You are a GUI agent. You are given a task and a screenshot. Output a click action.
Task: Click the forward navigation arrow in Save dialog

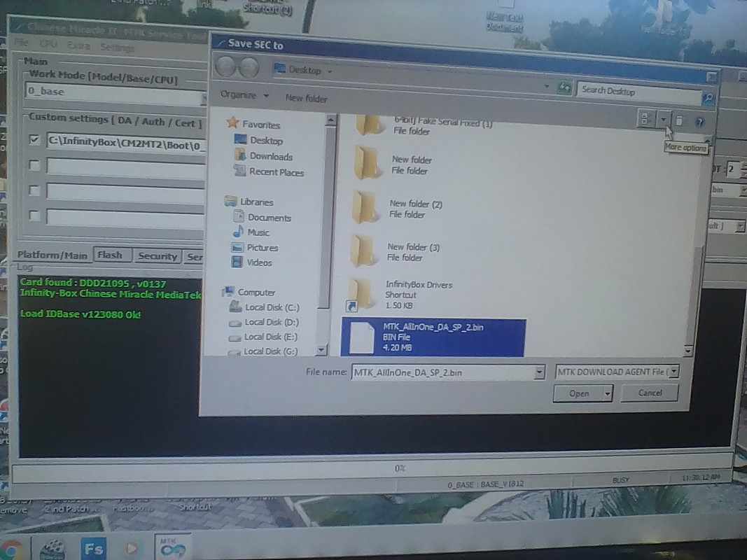point(249,68)
